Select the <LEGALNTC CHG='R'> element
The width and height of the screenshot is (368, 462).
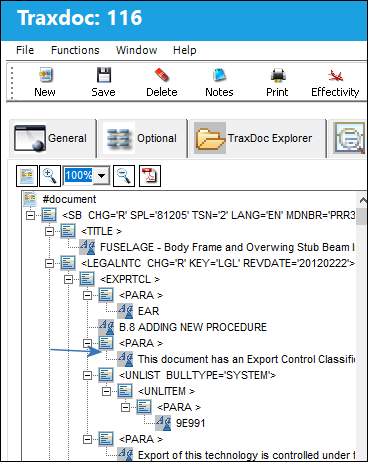(218, 263)
